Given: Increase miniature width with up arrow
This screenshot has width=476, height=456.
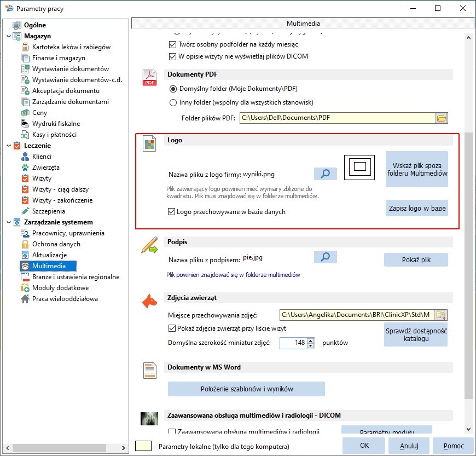Looking at the screenshot, I should 310,341.
